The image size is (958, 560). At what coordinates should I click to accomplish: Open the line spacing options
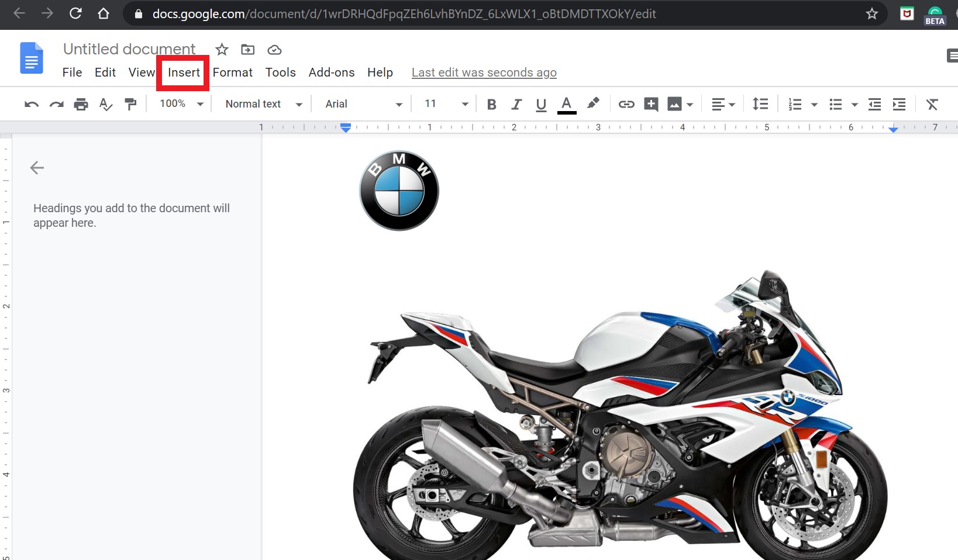tap(760, 104)
